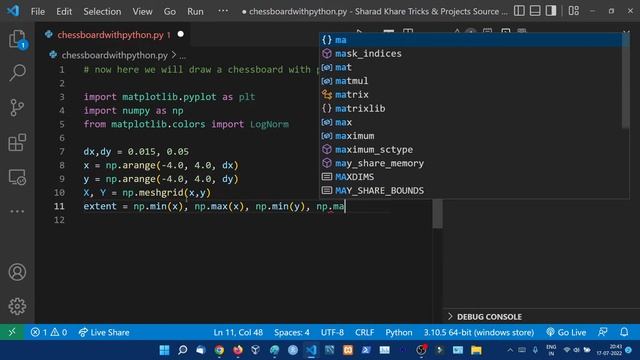640x360 pixels.
Task: Click the editor vertical scrollbar thumb
Action: click(x=437, y=213)
